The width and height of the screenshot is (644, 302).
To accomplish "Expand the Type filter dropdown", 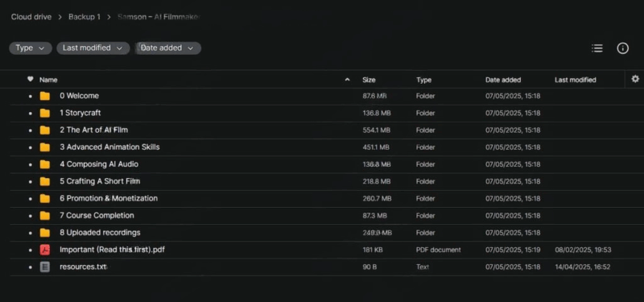I will 31,48.
